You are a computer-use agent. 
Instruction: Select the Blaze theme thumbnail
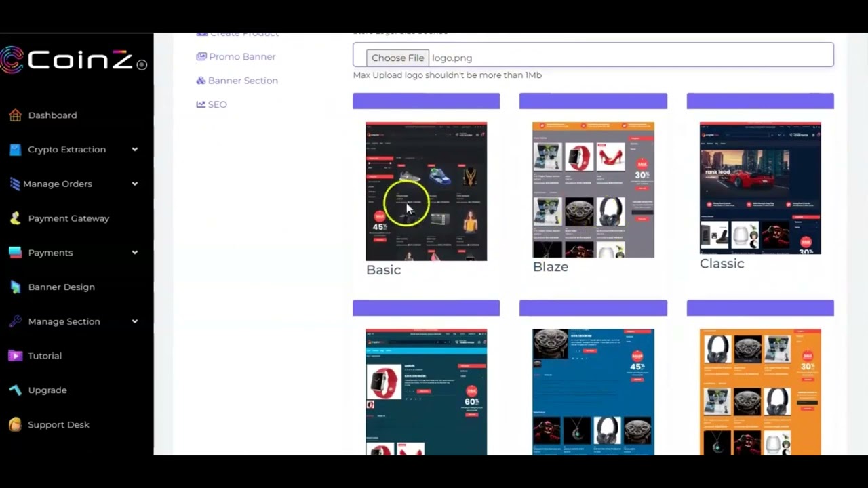point(593,190)
